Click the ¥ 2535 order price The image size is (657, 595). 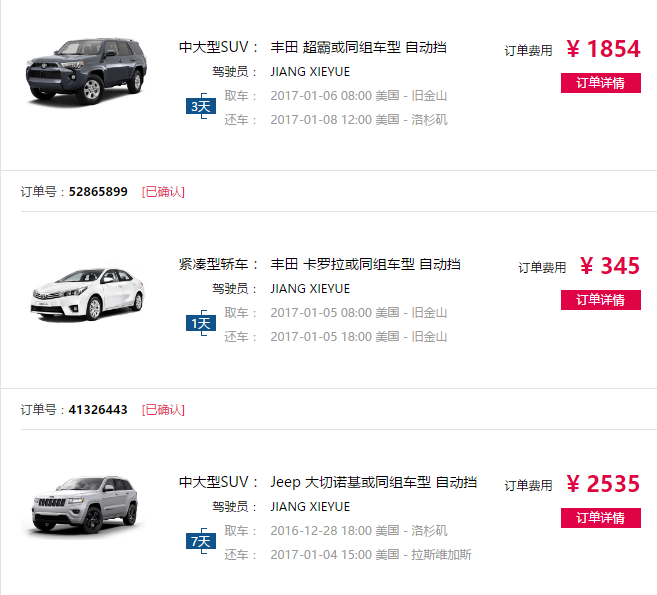pos(603,484)
